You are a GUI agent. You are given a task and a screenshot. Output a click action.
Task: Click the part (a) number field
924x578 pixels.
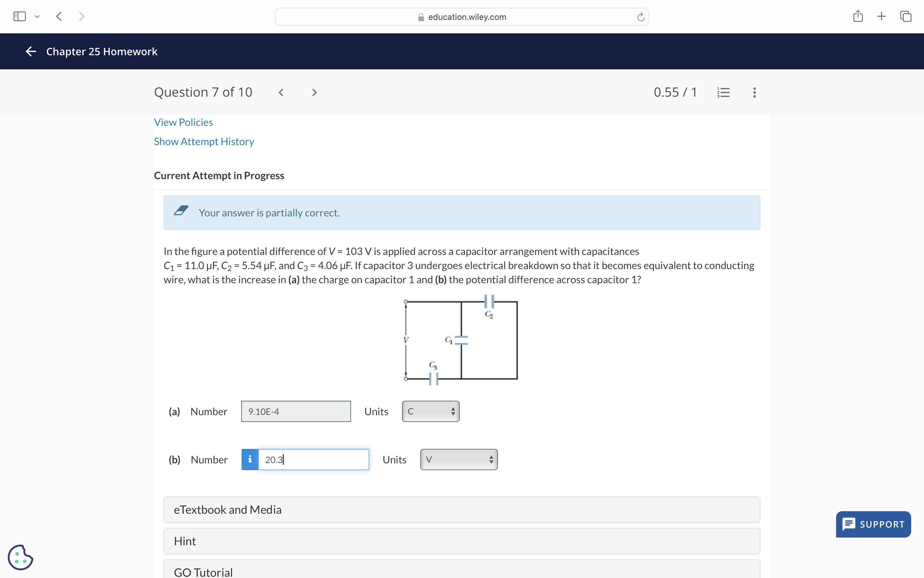point(296,411)
